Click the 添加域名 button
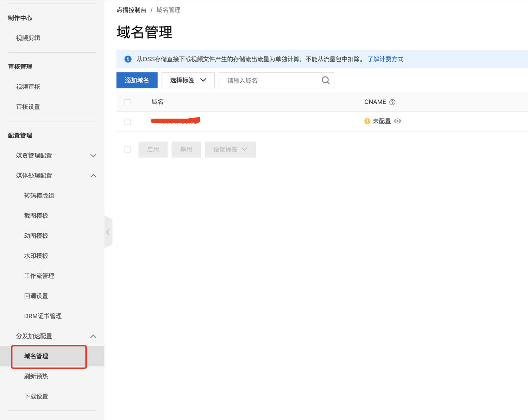 pyautogui.click(x=137, y=80)
